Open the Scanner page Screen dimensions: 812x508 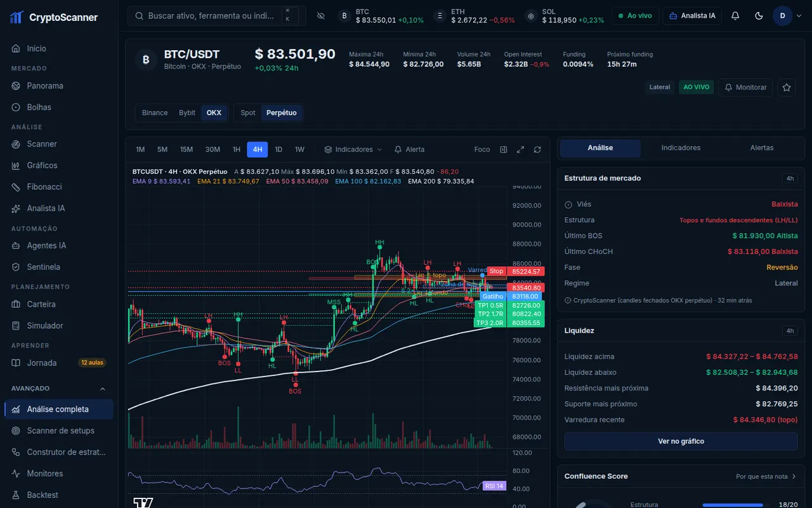click(58, 144)
